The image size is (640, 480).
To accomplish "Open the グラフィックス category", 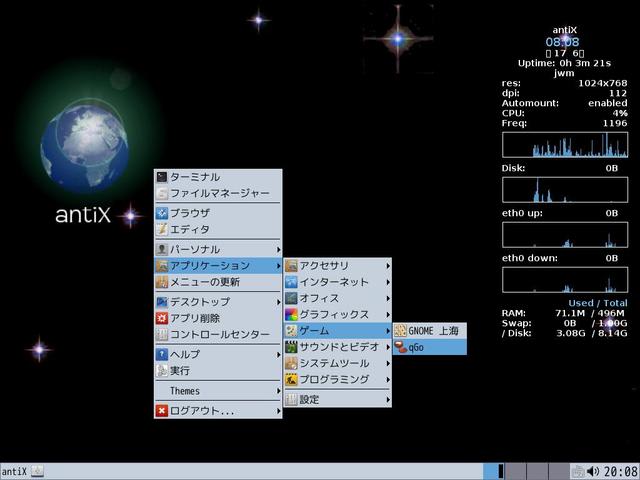I will [338, 315].
